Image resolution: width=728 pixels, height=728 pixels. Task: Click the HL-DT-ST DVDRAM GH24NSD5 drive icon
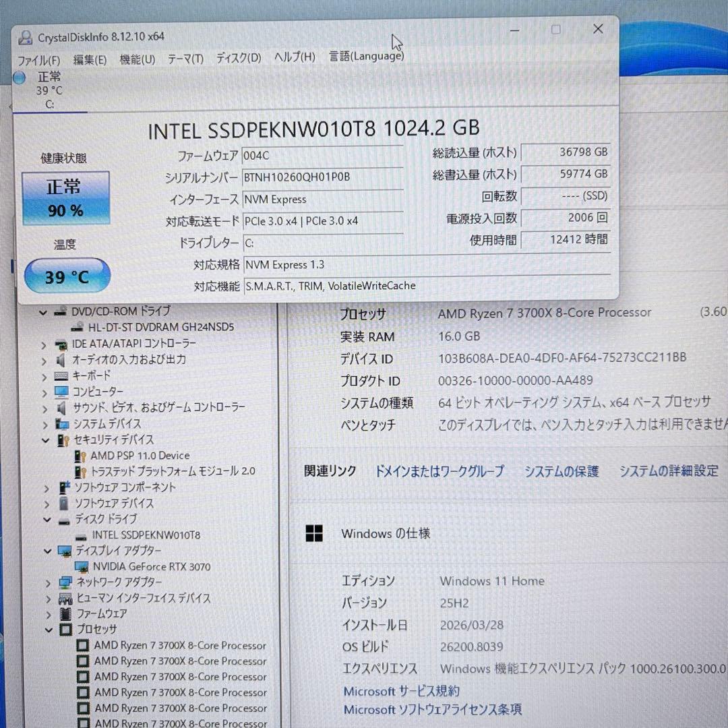77,327
